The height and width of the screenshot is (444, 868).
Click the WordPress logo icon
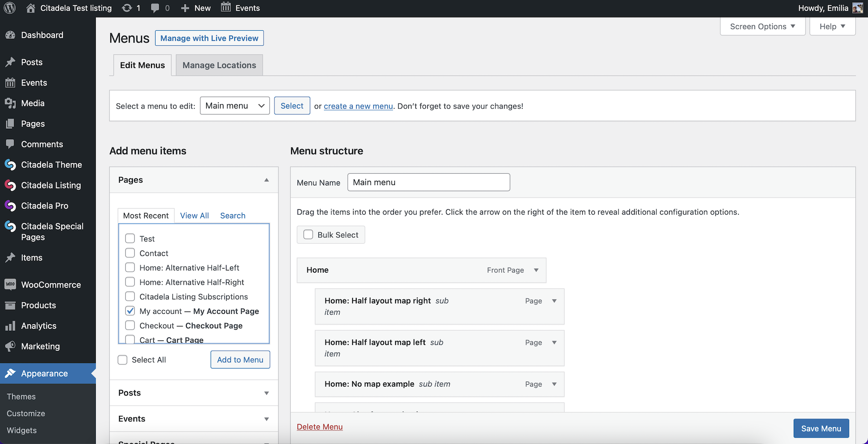pyautogui.click(x=10, y=8)
